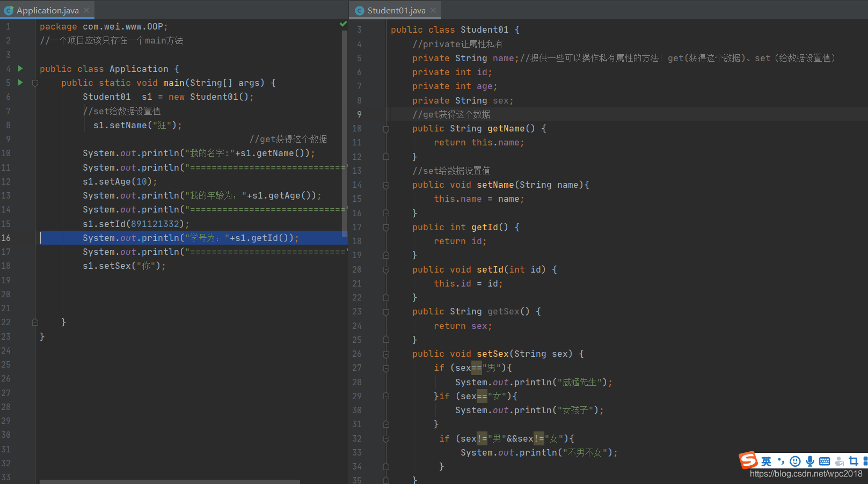Collapse main method's closing brace fold marker
The image size is (868, 484).
pyautogui.click(x=35, y=322)
